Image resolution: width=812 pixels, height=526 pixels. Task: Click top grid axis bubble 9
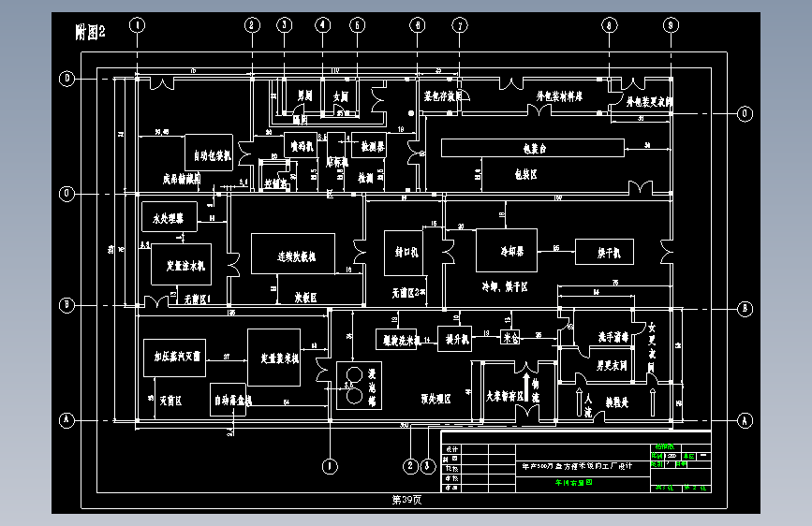[671, 25]
